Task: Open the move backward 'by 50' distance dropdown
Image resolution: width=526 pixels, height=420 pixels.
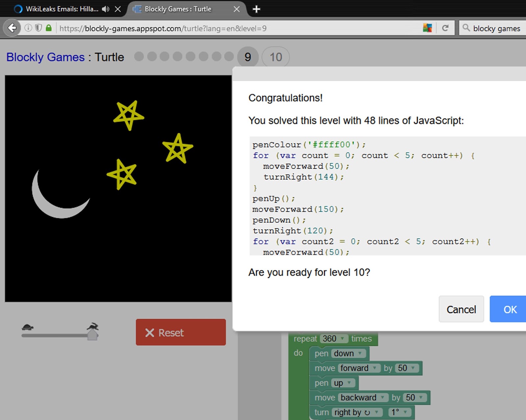Action: 415,398
